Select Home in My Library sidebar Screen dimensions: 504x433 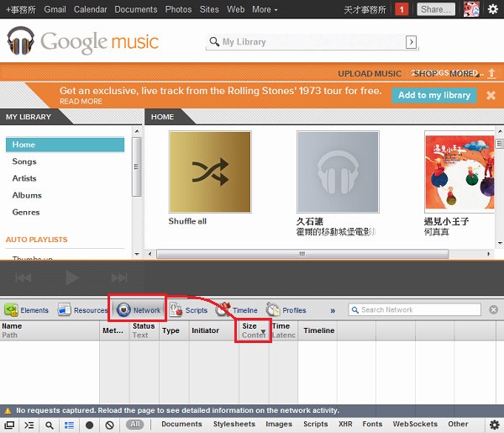pyautogui.click(x=66, y=145)
